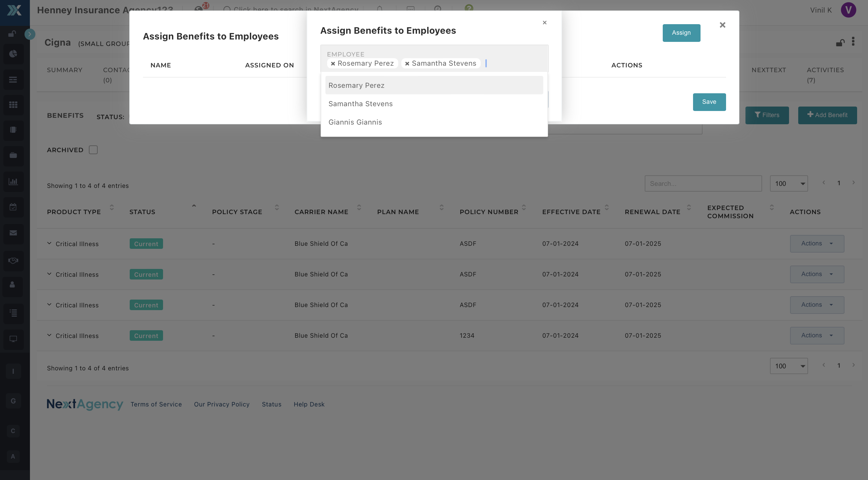Screen dimensions: 868x480
Task: Go to next page in top pagination
Action: (854, 183)
